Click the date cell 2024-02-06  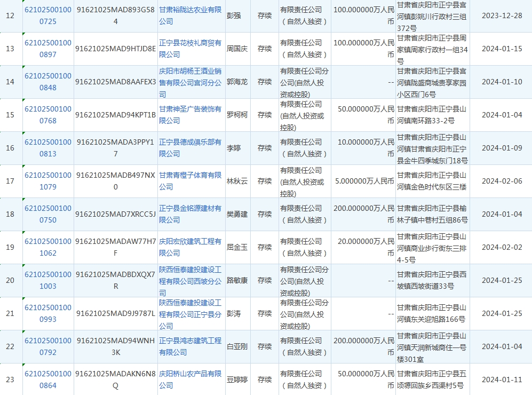tap(501, 181)
